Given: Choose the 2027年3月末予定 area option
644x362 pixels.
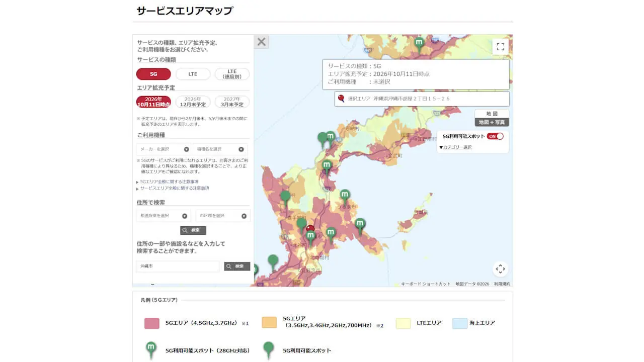Looking at the screenshot, I should [232, 102].
